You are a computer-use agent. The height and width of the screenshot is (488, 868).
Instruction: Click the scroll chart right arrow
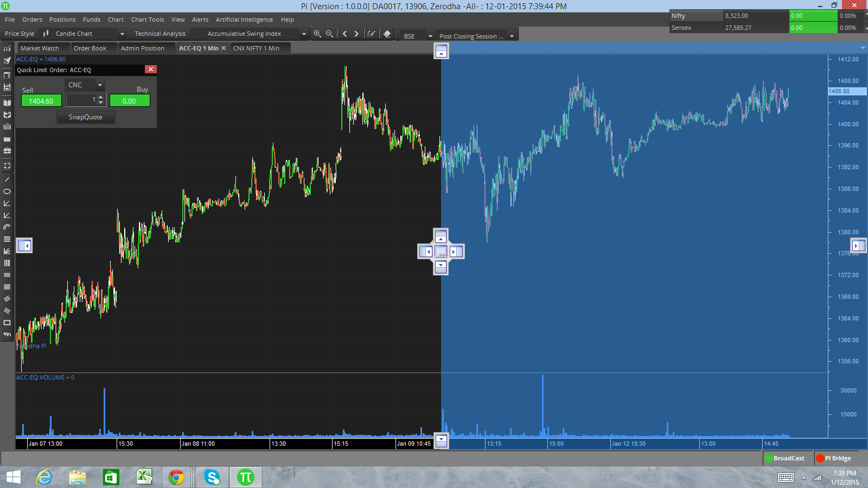pos(356,34)
